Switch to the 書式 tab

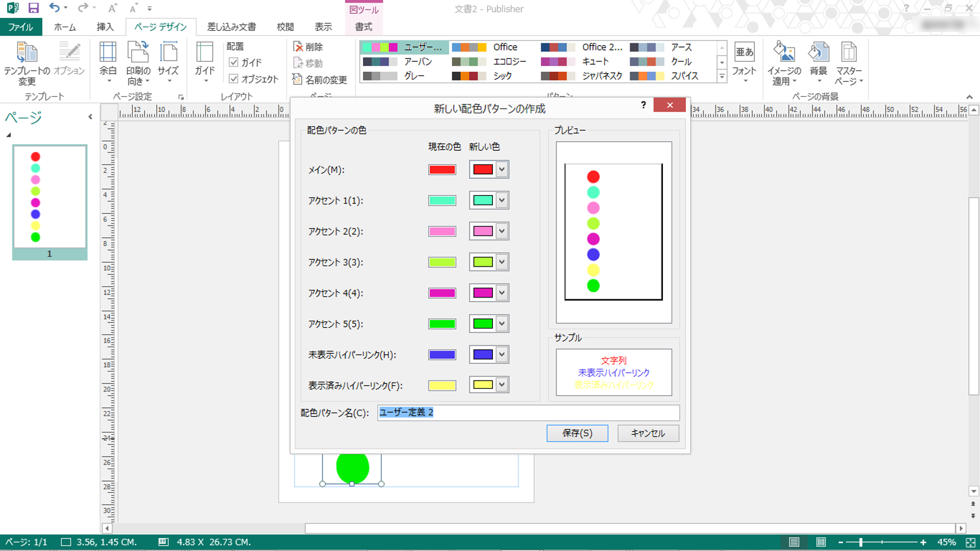pos(363,27)
